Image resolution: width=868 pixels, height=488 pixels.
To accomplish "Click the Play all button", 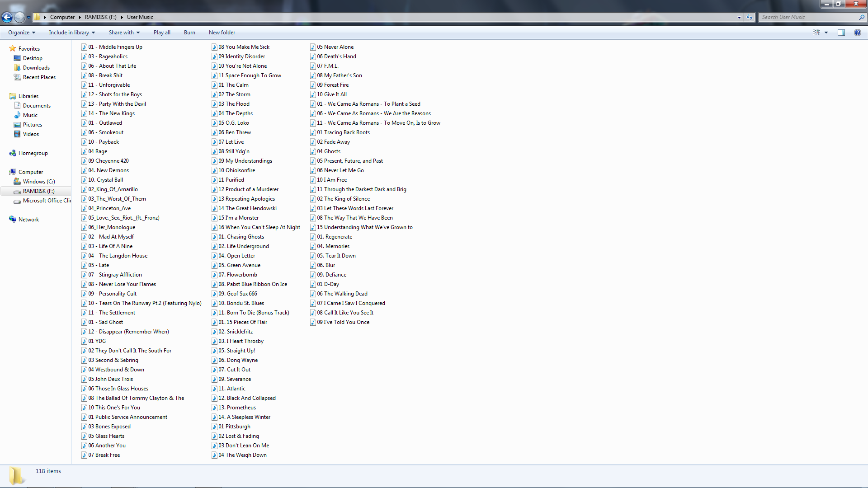I will pyautogui.click(x=162, y=33).
